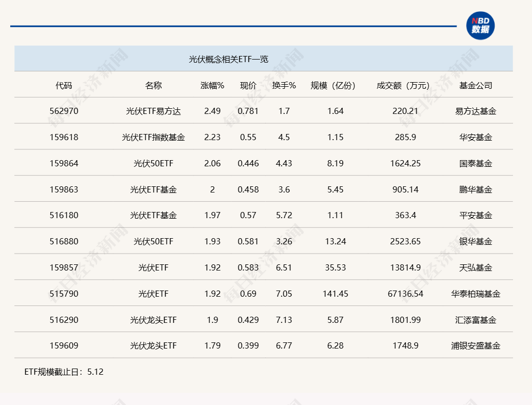Select code cell 159864
532x405 pixels.
tap(64, 163)
